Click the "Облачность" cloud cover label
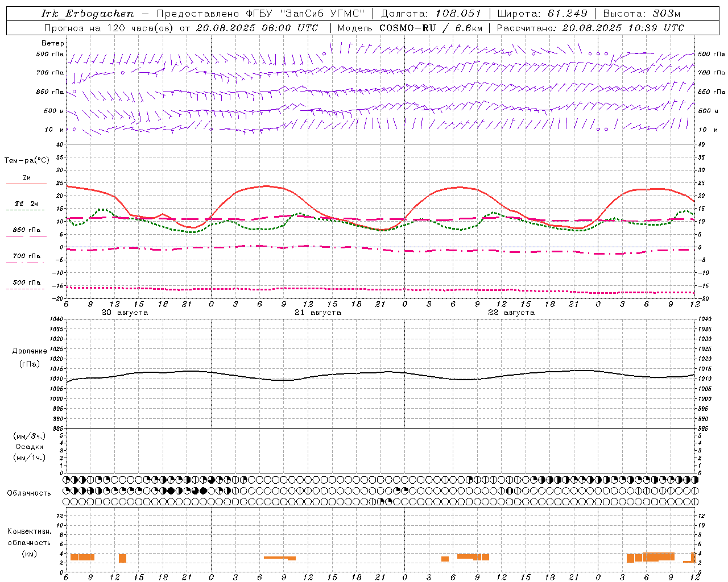 click(x=29, y=493)
